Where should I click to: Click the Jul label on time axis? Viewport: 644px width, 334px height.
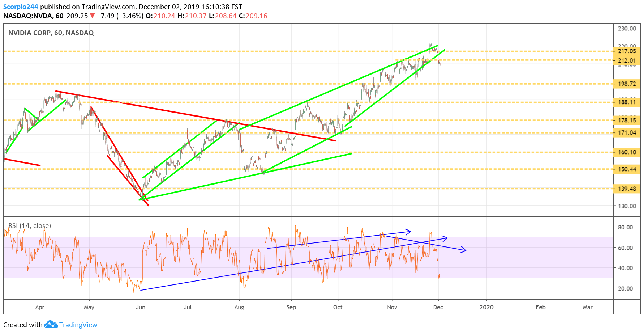click(x=188, y=307)
